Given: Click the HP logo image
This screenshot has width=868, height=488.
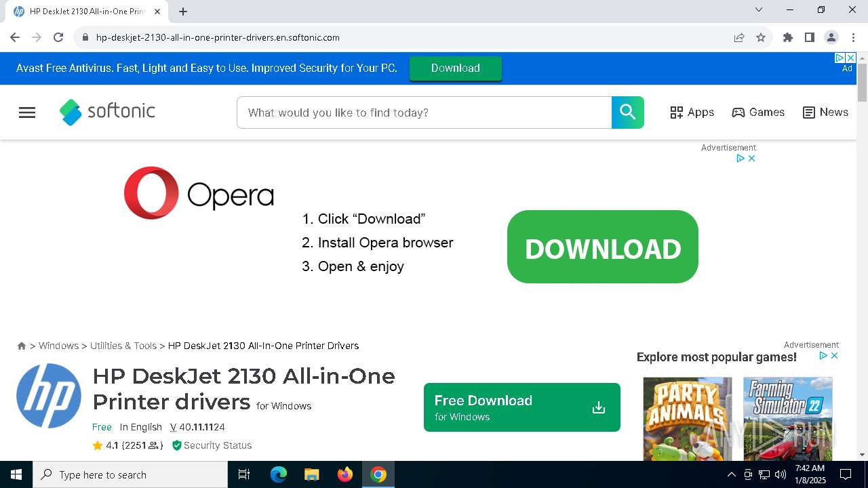Looking at the screenshot, I should point(49,396).
